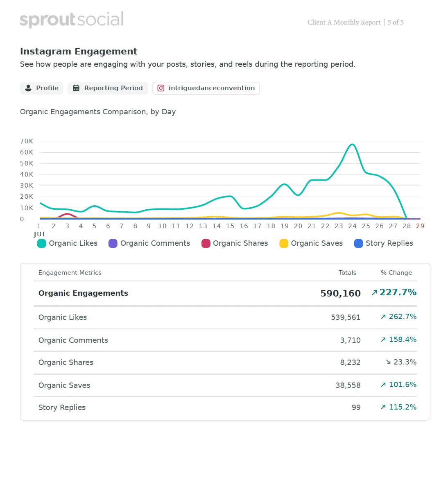Click the JUL month label
Screen dimensions: 448x480
40,235
